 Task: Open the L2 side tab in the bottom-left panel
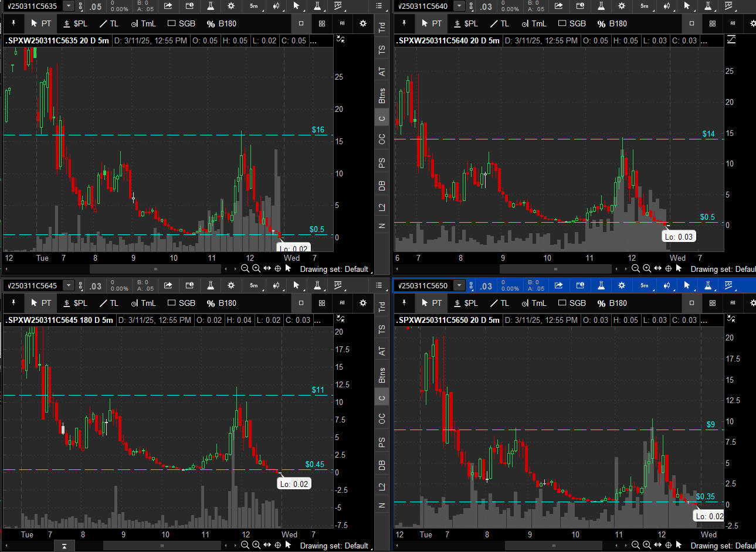[x=382, y=486]
